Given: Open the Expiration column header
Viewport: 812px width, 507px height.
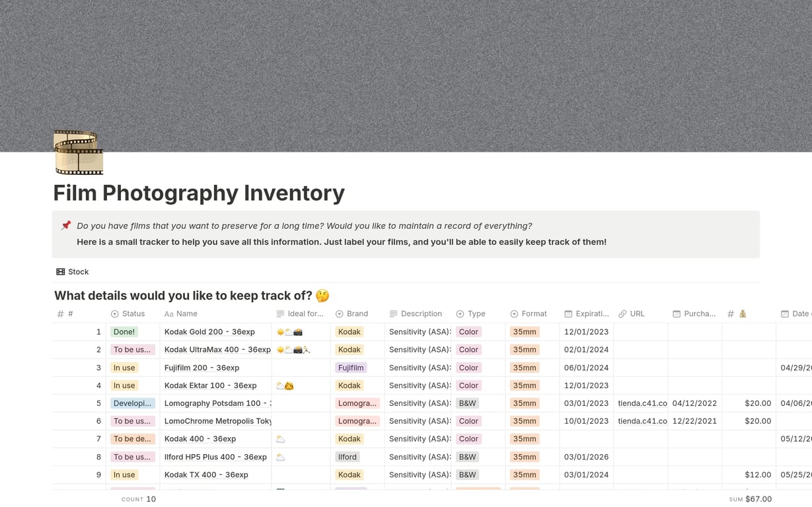Looking at the screenshot, I should [587, 314].
